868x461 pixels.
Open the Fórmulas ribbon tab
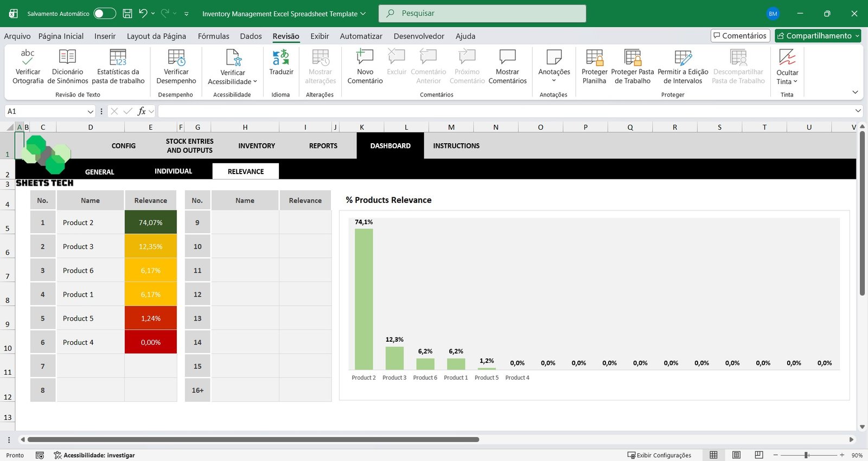pyautogui.click(x=213, y=36)
